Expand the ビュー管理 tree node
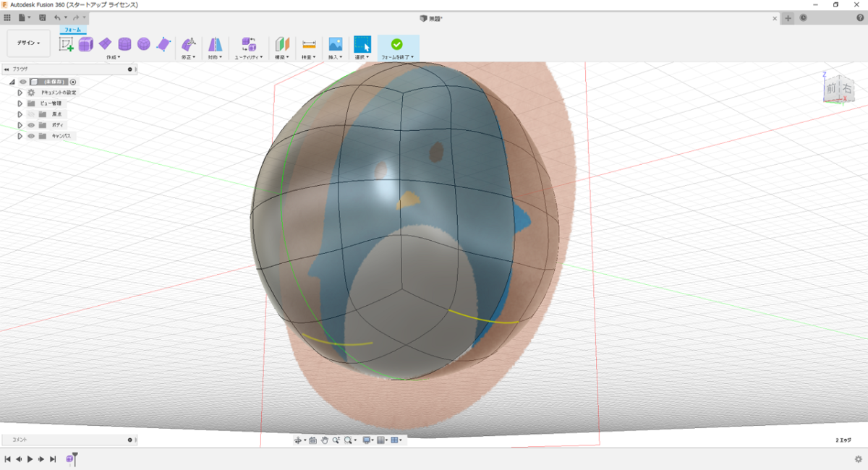This screenshot has height=470, width=868. coord(20,103)
